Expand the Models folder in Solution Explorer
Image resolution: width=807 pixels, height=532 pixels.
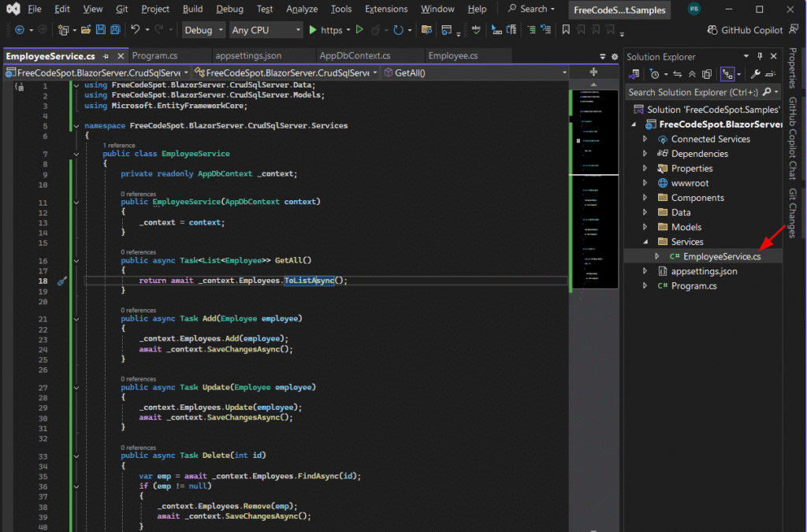(x=645, y=227)
